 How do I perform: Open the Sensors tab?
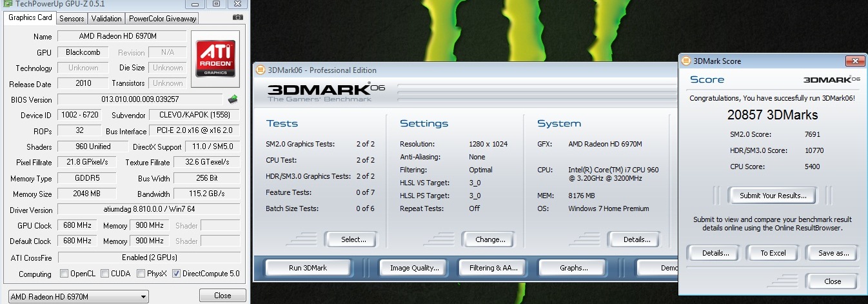(72, 19)
